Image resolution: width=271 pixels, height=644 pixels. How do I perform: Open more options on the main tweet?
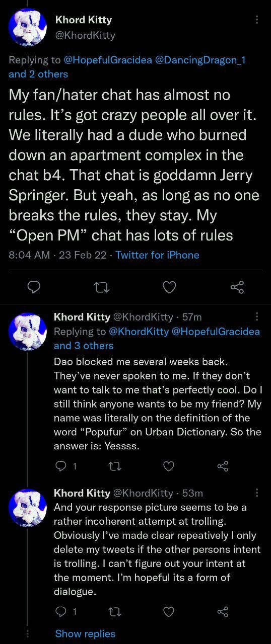[257, 20]
